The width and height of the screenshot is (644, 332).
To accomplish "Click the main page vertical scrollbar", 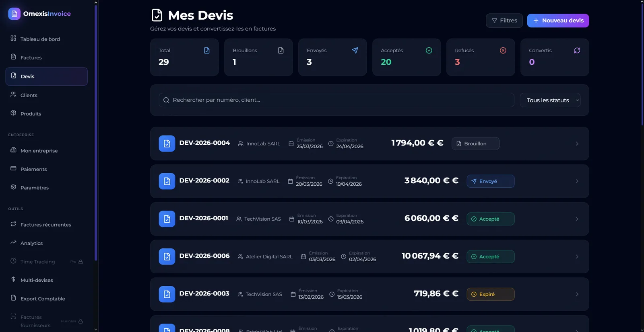I will tap(642, 64).
